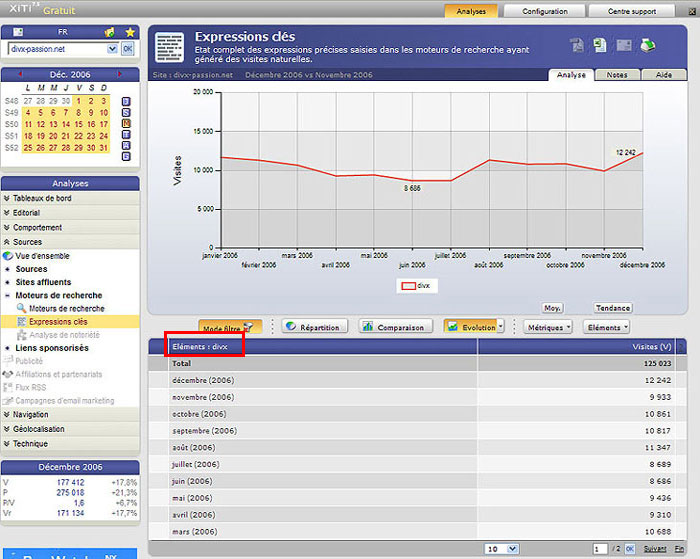Screen dimensions: 700x559
Task: Export report as PDF icon
Action: (577, 45)
